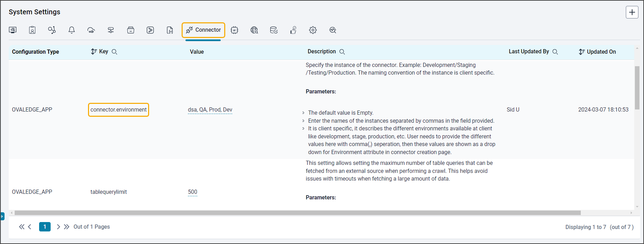Go to the first page

22,227
